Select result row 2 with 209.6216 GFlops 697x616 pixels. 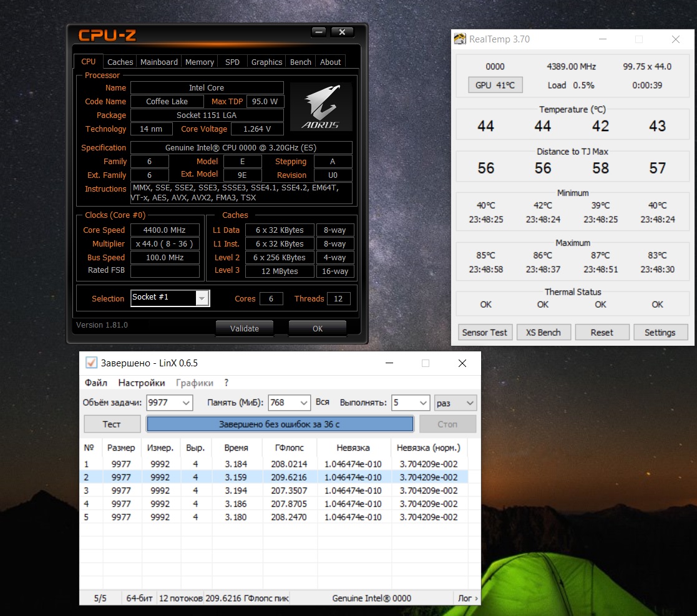point(274,477)
